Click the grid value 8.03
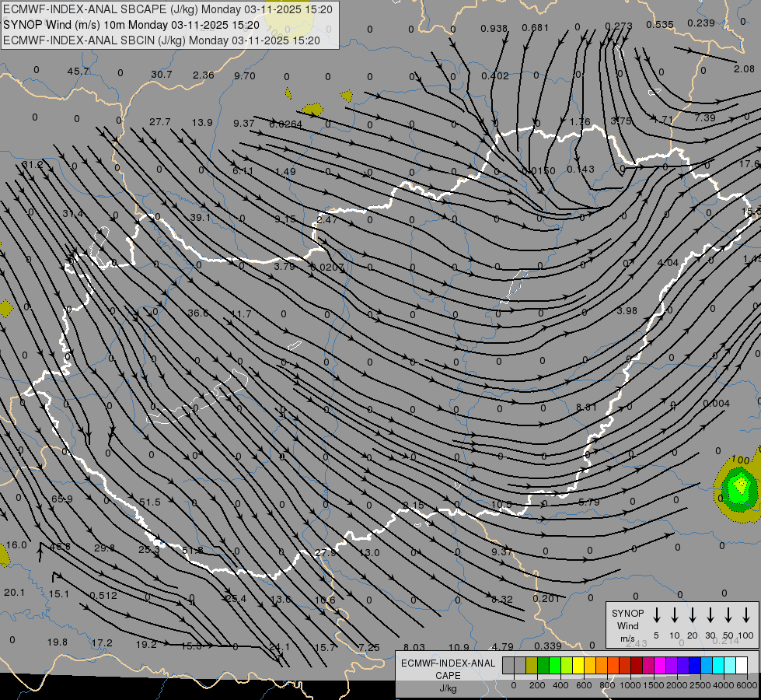 tap(414, 647)
